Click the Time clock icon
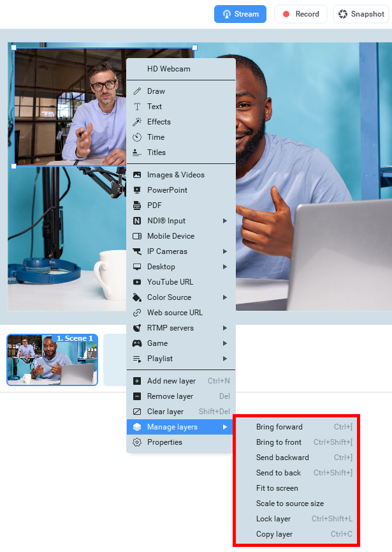 136,137
